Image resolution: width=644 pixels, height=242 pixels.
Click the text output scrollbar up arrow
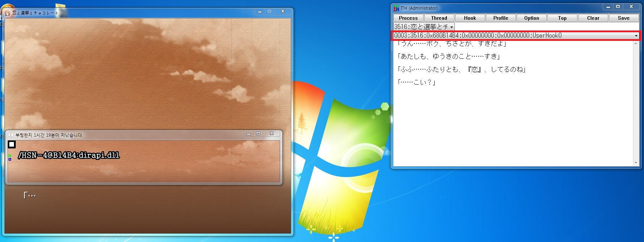click(x=636, y=43)
